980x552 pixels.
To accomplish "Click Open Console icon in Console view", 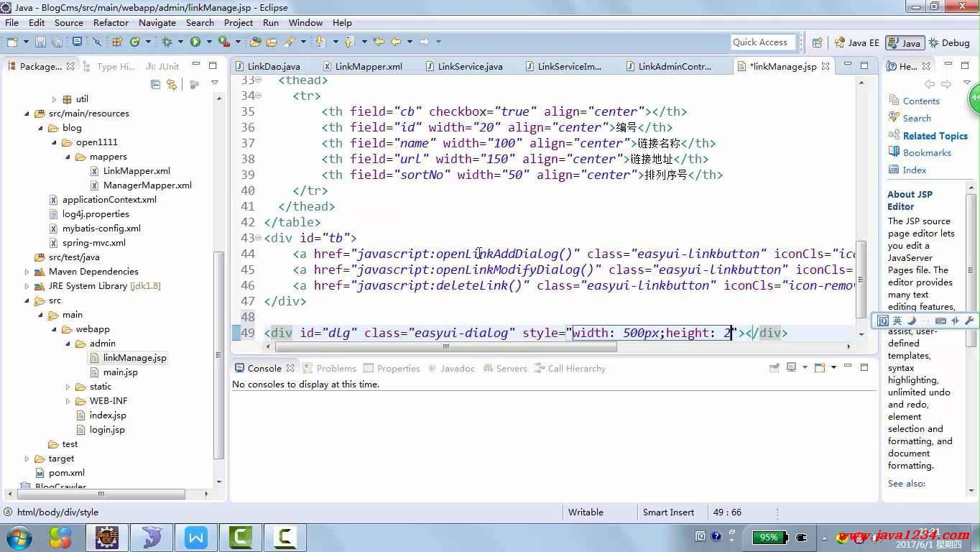I will (x=820, y=368).
